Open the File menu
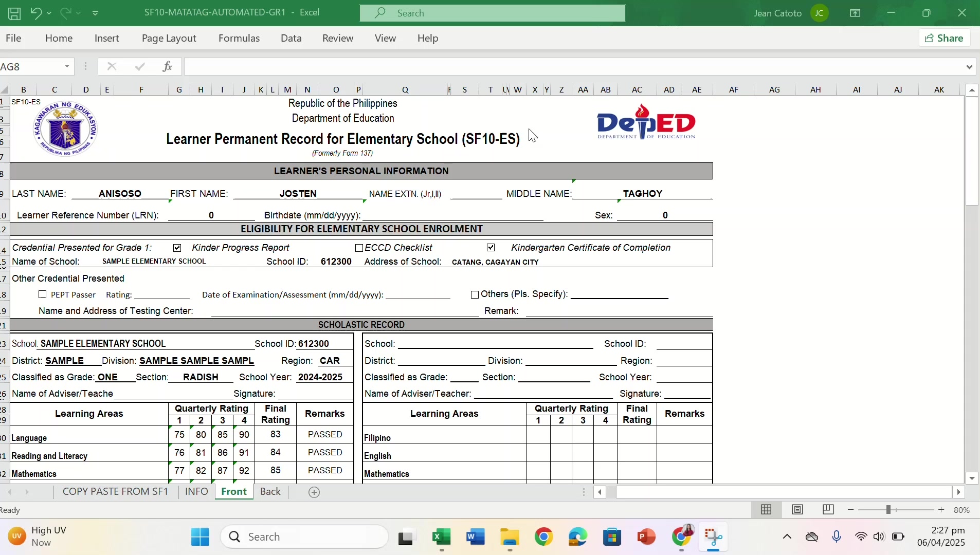The width and height of the screenshot is (980, 555). tap(13, 38)
